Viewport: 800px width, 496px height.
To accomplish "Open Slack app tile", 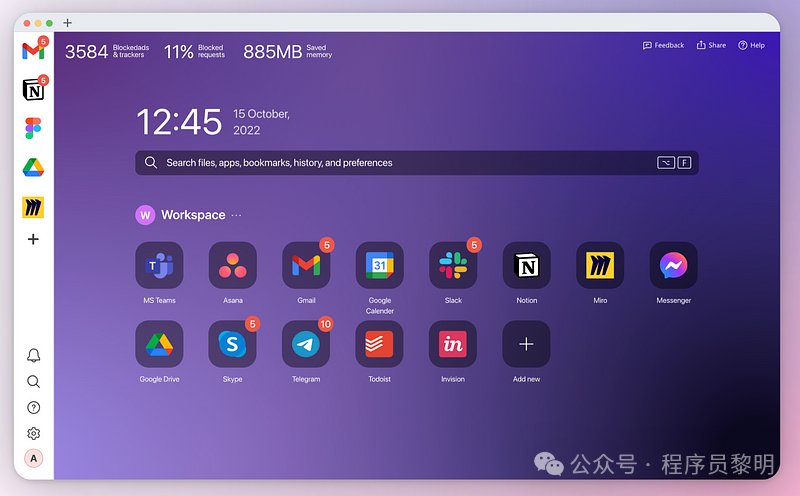I will click(453, 265).
